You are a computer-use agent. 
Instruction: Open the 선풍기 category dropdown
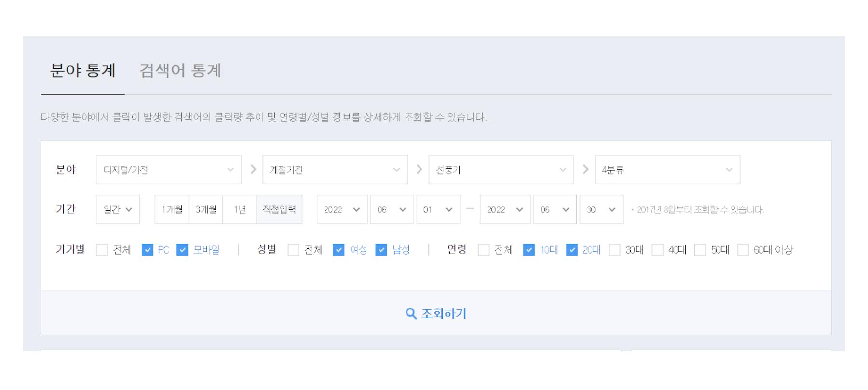pos(501,170)
